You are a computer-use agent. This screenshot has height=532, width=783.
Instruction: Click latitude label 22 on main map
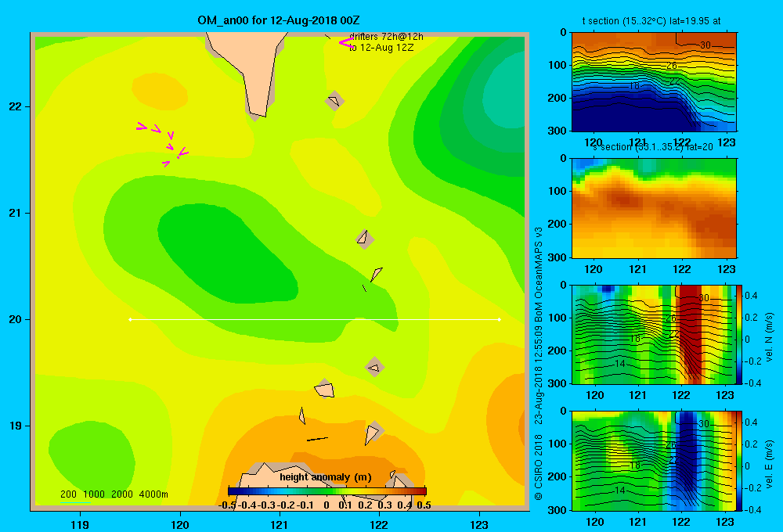16,106
